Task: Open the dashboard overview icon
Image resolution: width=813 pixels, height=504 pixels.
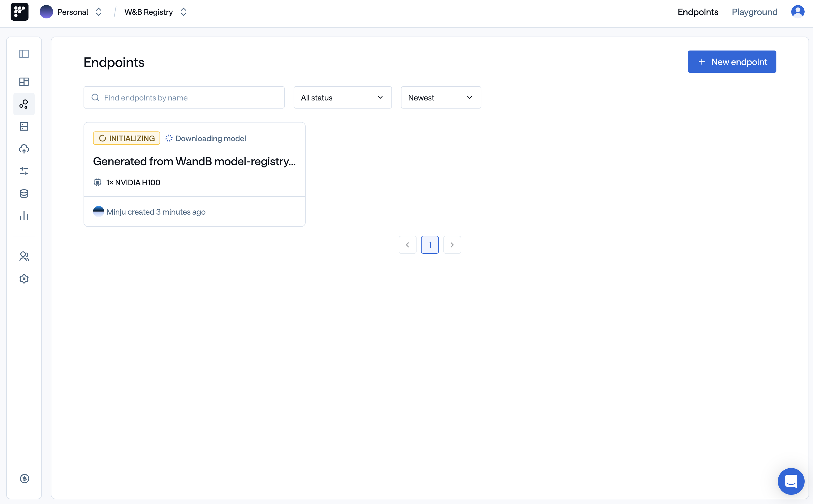Action: 24,82
